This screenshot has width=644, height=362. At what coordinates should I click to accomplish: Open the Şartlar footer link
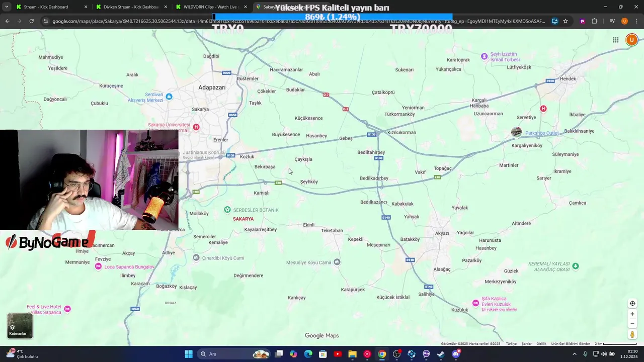pos(526,344)
